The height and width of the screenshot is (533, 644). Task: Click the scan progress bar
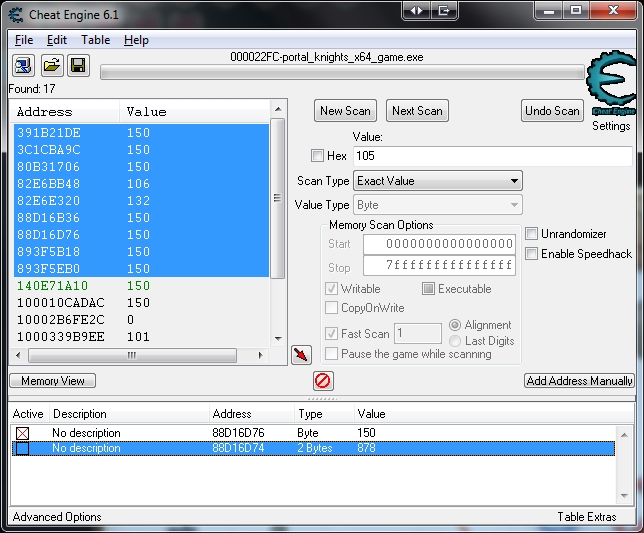tap(340, 72)
